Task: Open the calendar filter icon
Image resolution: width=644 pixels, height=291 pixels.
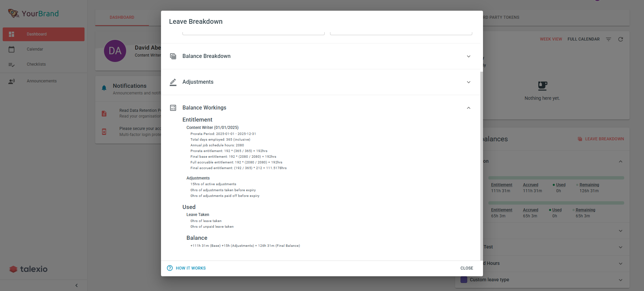Action: click(608, 39)
